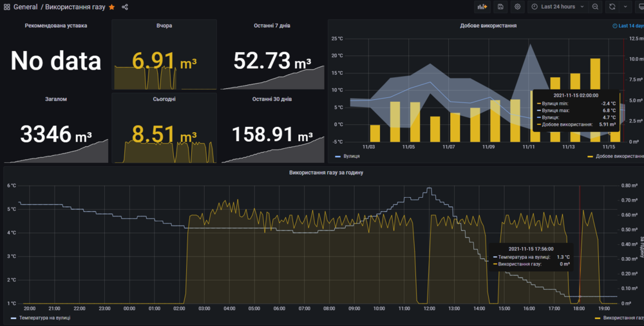Zoom out time range magnifier icon

[595, 6]
